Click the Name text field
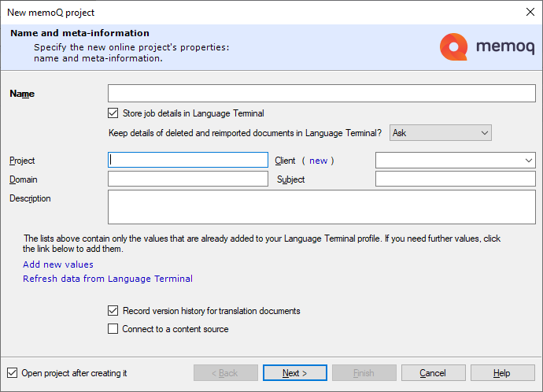 click(x=321, y=93)
